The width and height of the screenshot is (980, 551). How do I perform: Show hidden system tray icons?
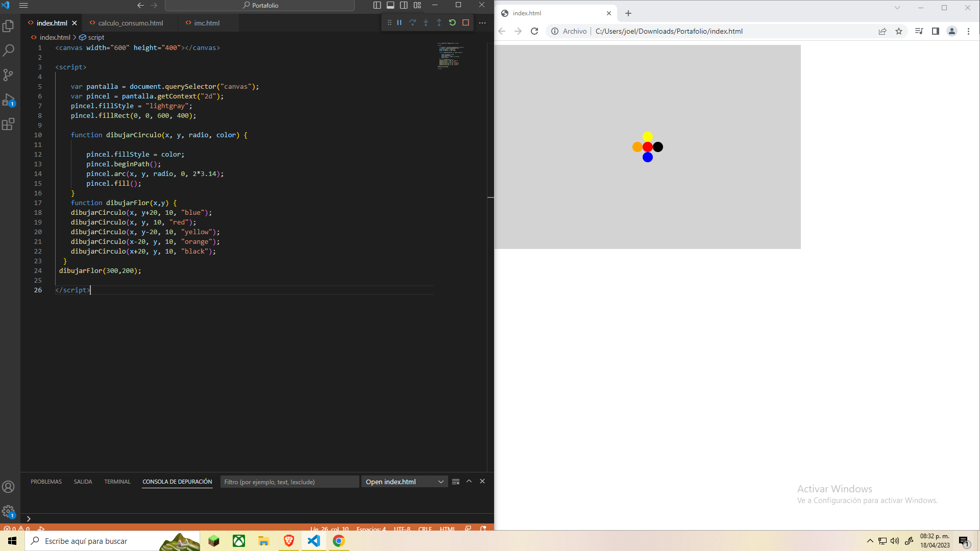click(x=870, y=541)
